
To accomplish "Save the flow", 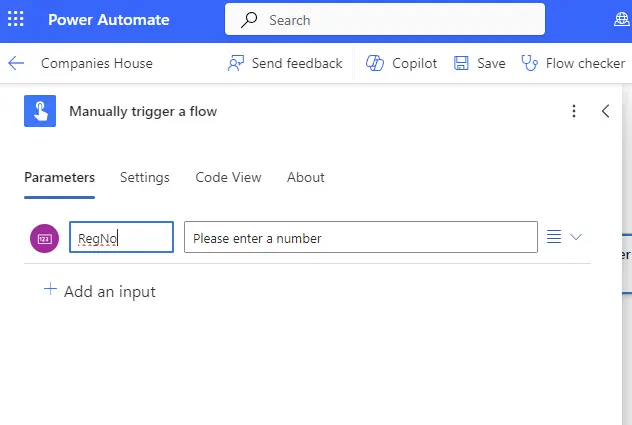I will [480, 63].
